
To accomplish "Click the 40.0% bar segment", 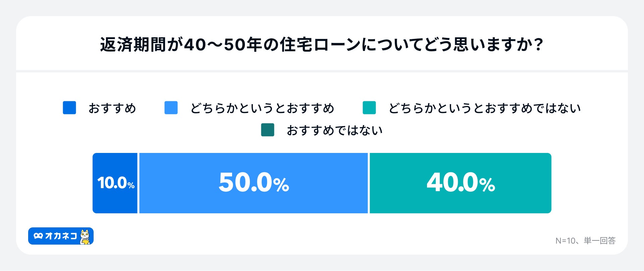I will click(x=461, y=183).
